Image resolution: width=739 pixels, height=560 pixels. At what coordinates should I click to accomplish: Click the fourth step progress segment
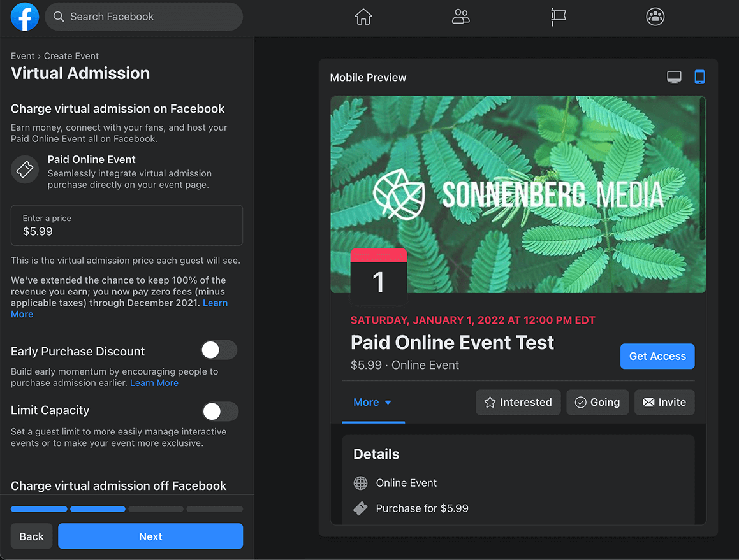tap(215, 509)
